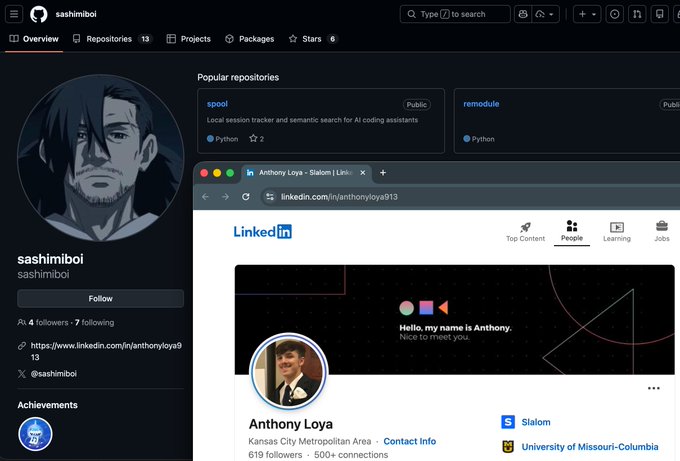Click the GitHub search field
This screenshot has height=461, width=680.
coord(455,14)
